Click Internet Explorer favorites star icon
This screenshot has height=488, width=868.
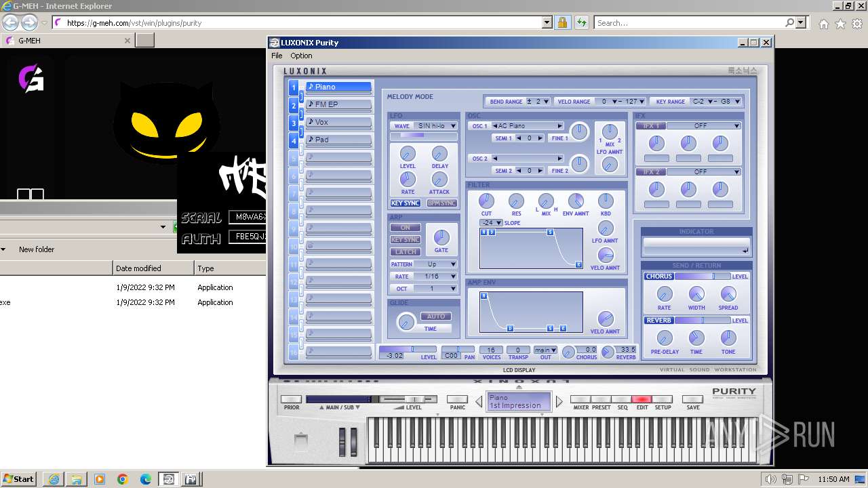coord(840,23)
